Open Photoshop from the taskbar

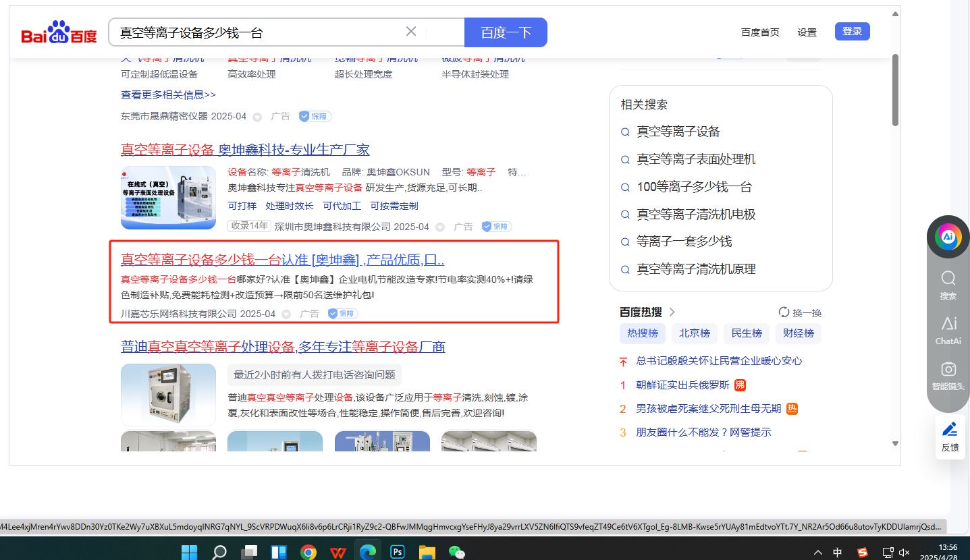point(398,552)
